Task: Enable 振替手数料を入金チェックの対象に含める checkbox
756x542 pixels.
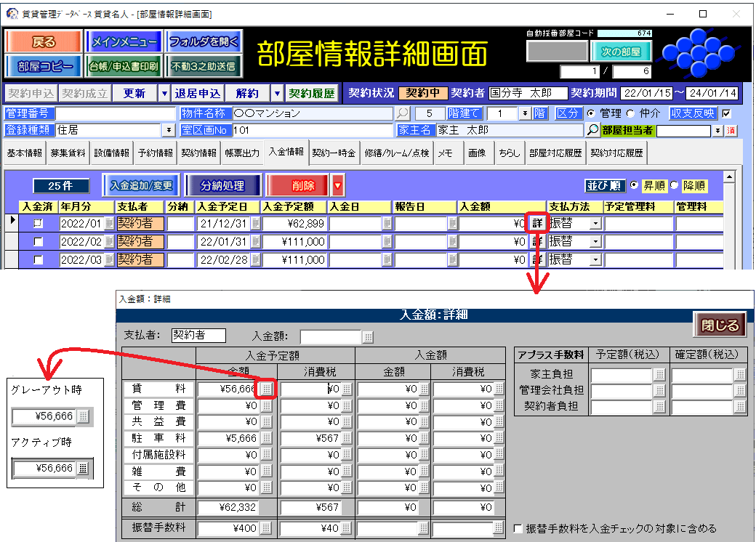Action: tap(518, 528)
